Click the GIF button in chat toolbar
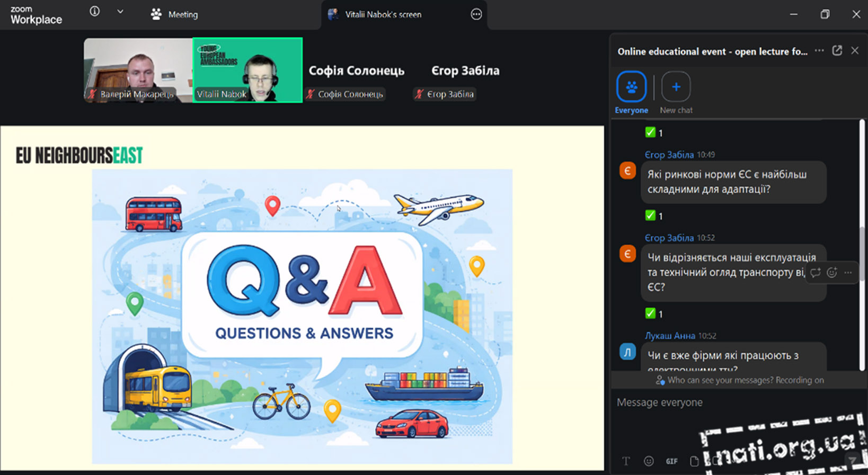Image resolution: width=868 pixels, height=475 pixels. (671, 461)
